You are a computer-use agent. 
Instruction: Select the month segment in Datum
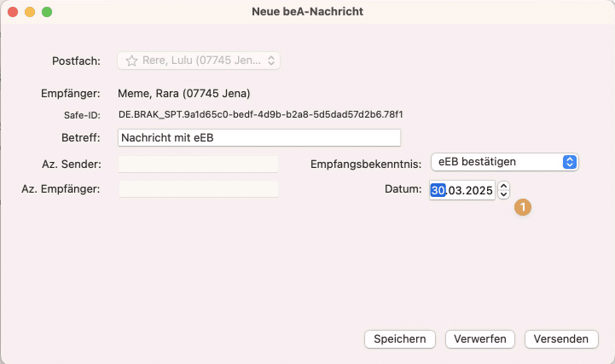pos(455,191)
